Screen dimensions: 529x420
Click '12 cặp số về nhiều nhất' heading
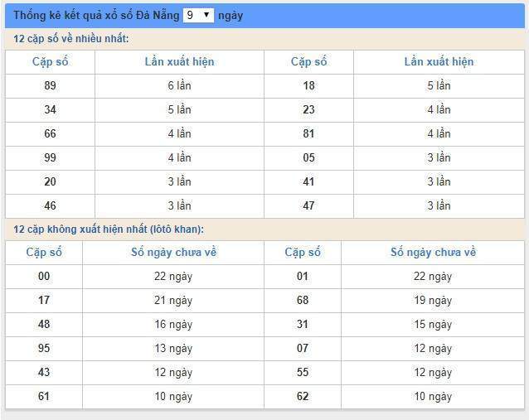click(x=71, y=39)
